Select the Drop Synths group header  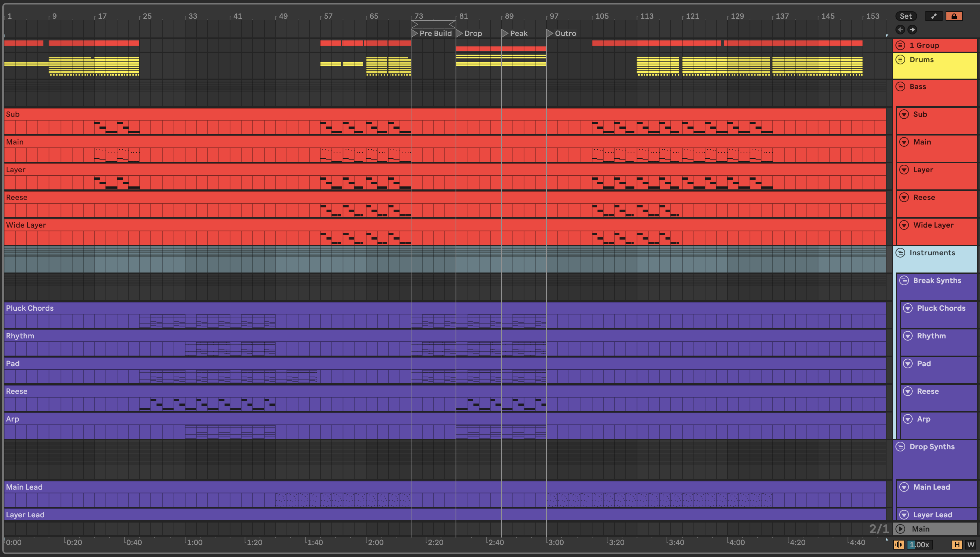[x=932, y=447]
